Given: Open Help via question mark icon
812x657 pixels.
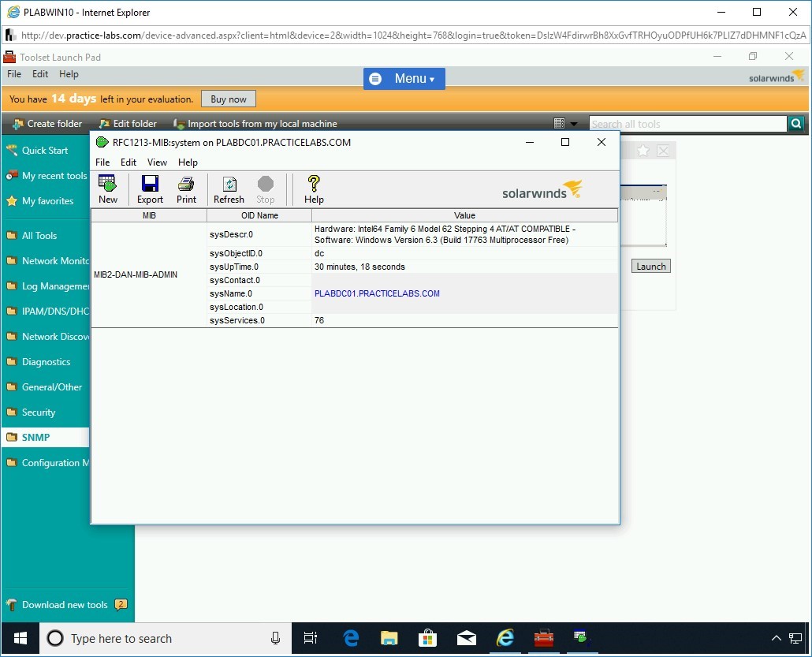Looking at the screenshot, I should [x=314, y=189].
